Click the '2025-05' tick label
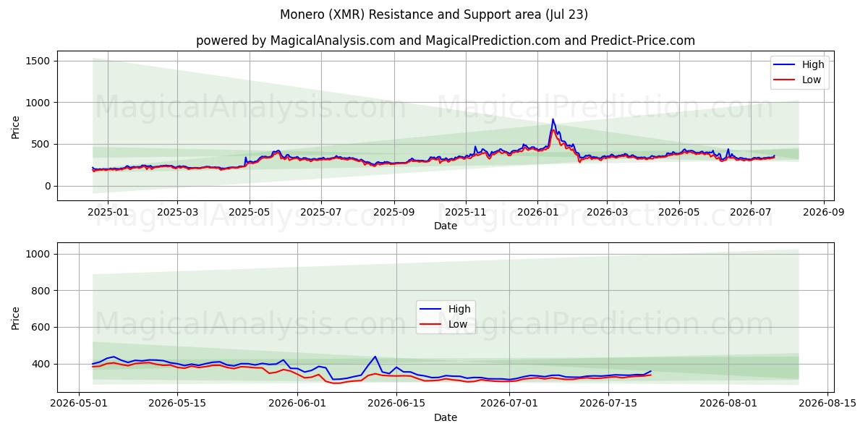Viewport: 868px width, 434px height. coord(250,213)
